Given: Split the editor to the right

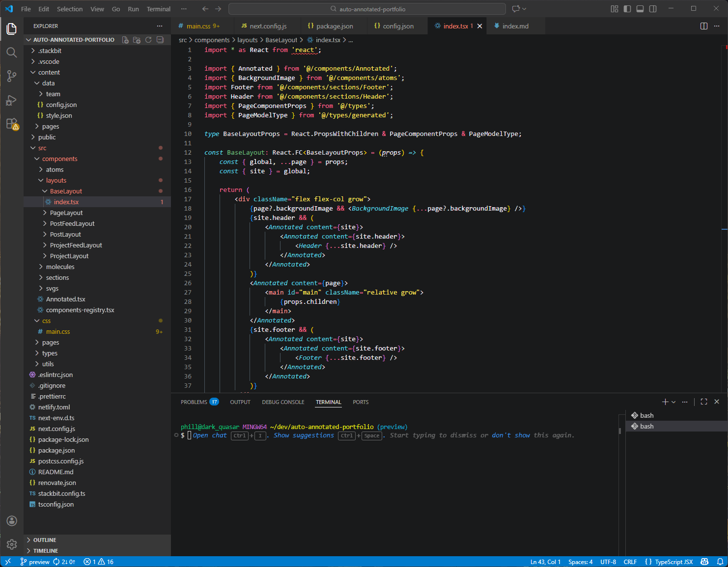Looking at the screenshot, I should 703,26.
